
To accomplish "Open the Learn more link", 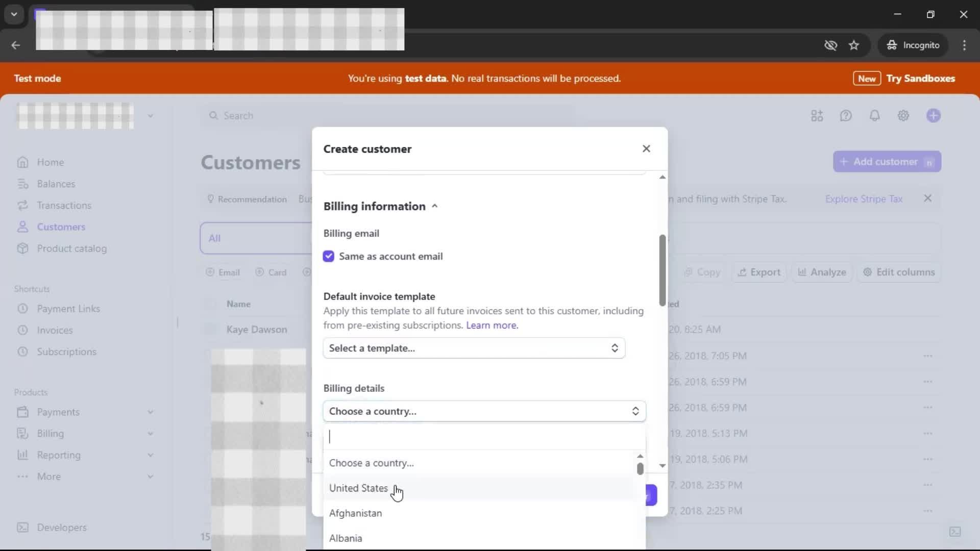I will pos(492,325).
